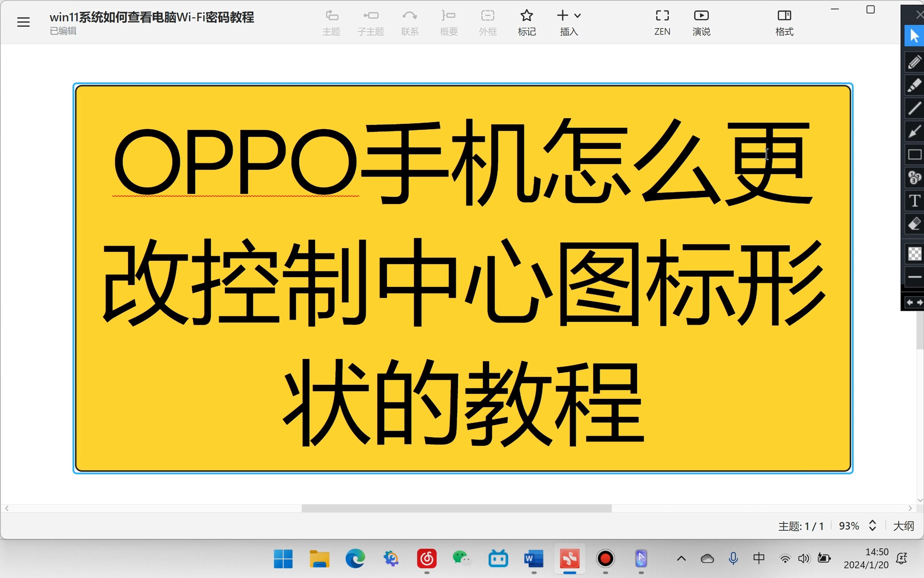Screen dimensions: 924x578
Task: Click the vertical scroll down arrow
Action: pyautogui.click(x=920, y=500)
